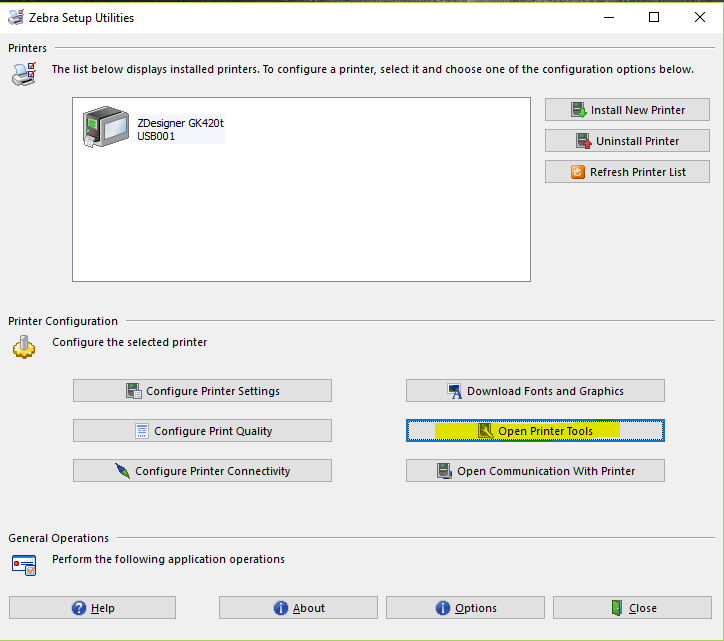
Task: Click the 'Printers' section heading
Action: tap(27, 48)
